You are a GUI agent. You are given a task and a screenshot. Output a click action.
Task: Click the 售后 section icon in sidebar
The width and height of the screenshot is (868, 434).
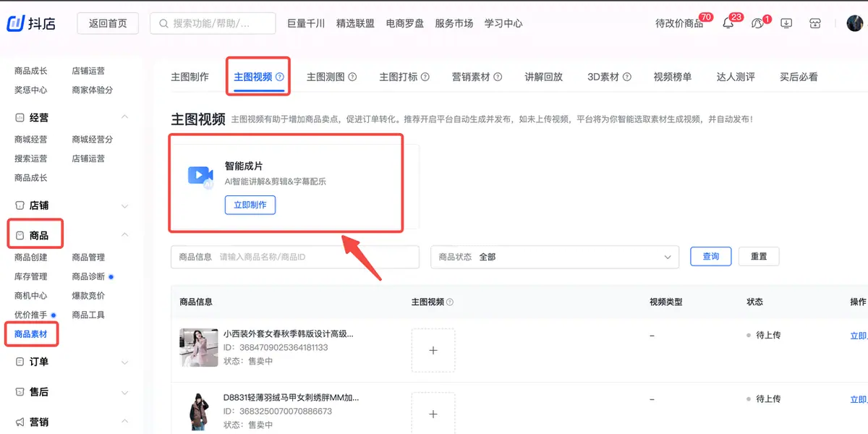(20, 392)
